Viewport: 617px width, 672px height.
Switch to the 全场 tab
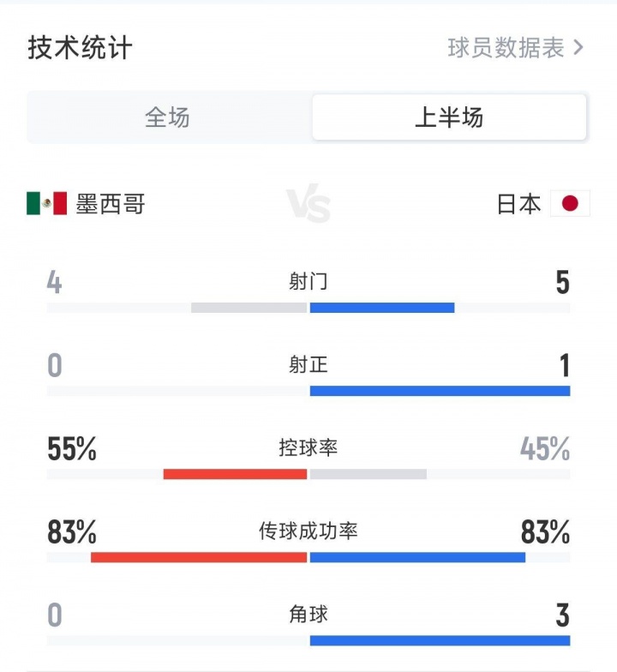tap(167, 117)
